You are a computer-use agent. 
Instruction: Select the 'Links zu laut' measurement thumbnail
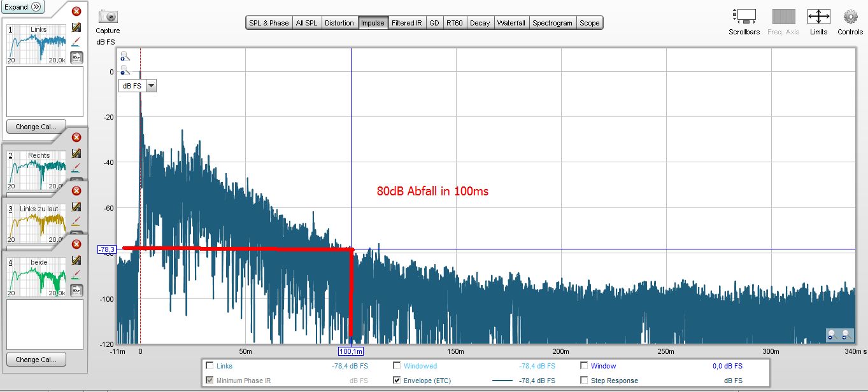(x=36, y=223)
